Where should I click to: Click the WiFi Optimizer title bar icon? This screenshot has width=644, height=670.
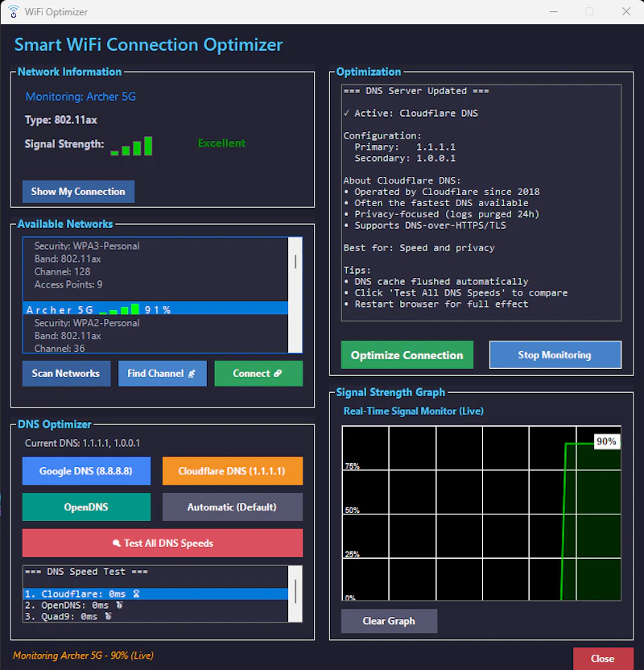click(x=13, y=11)
